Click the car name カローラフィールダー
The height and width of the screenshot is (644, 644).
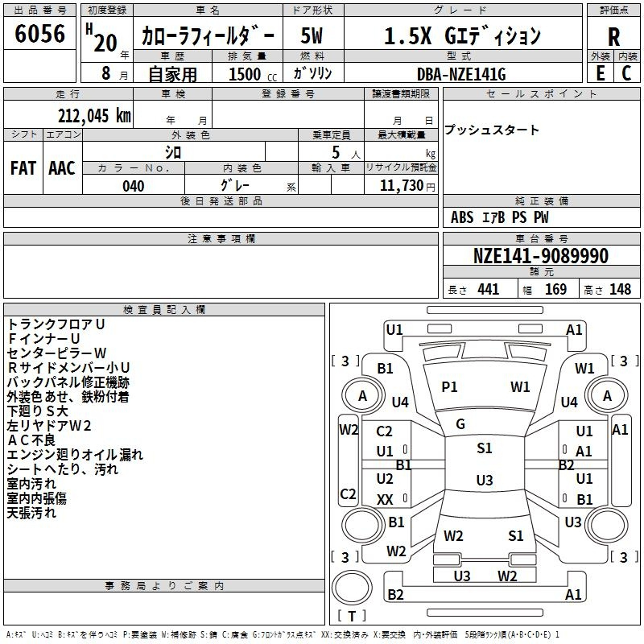(x=208, y=37)
